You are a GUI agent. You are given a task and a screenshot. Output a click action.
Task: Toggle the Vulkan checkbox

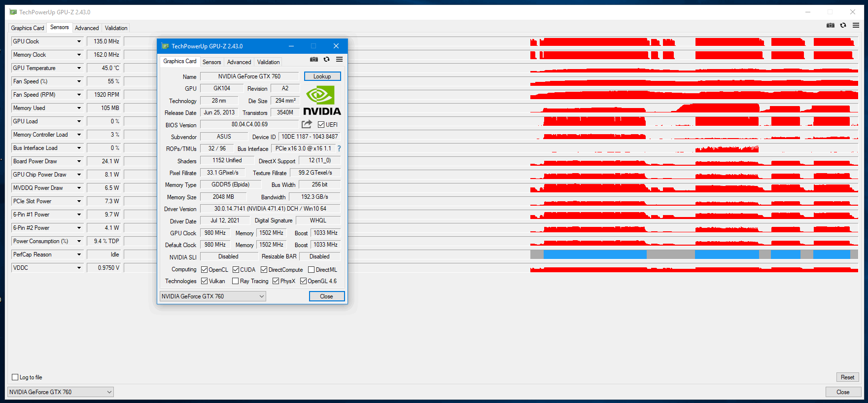[x=204, y=281]
